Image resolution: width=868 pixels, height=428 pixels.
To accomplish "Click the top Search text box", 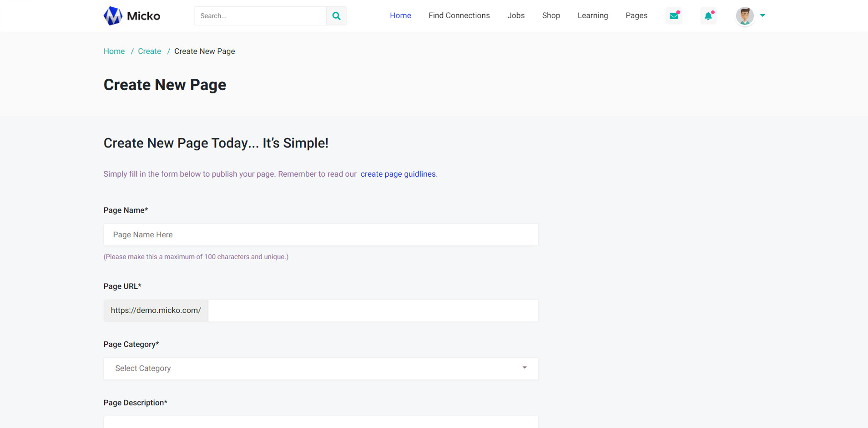I will click(x=260, y=16).
